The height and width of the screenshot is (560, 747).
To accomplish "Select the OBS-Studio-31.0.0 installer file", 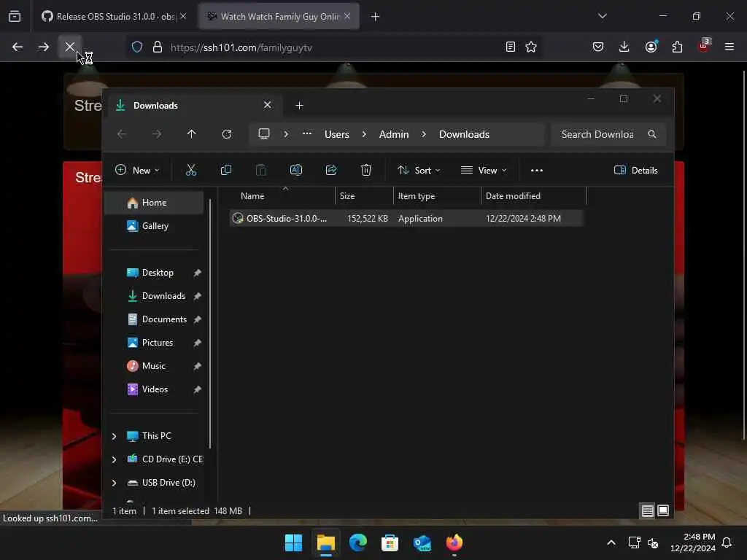I will click(x=406, y=219).
